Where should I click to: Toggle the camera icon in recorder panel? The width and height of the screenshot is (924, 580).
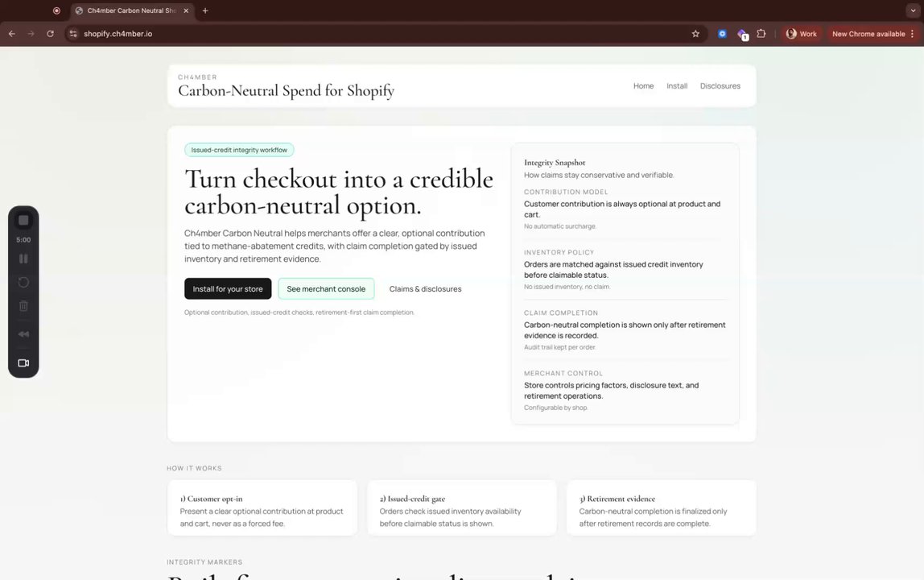(23, 362)
